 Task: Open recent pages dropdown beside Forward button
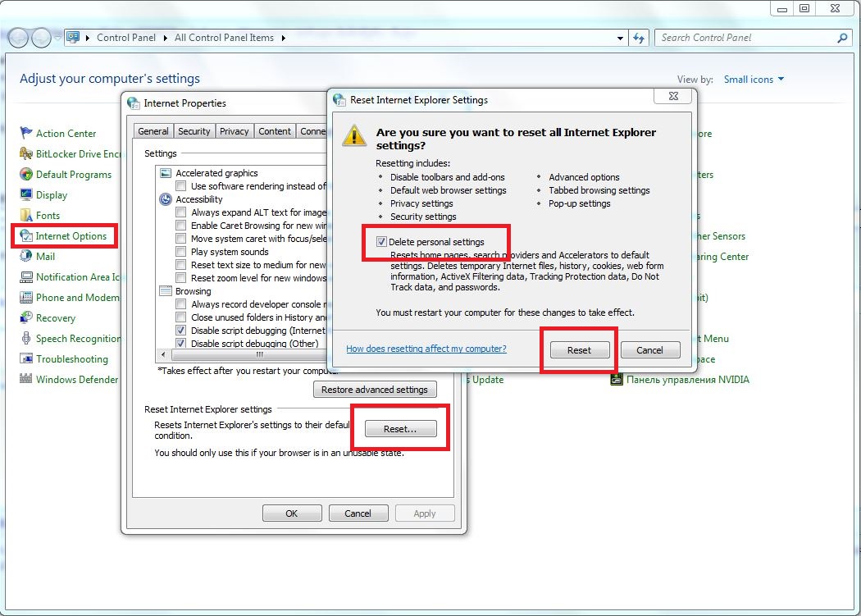point(57,38)
